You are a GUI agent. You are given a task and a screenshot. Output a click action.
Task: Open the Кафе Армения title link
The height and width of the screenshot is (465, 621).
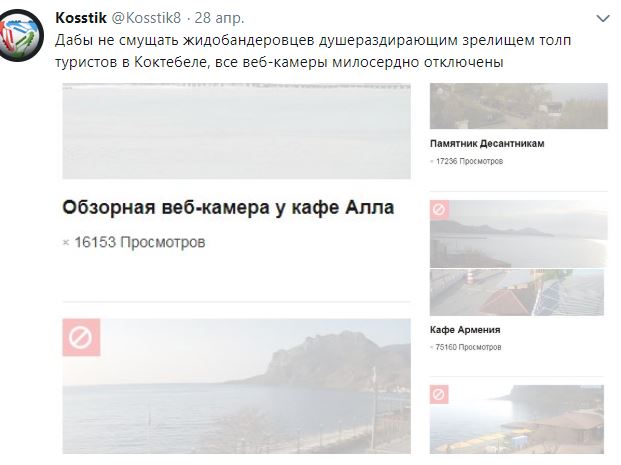[x=465, y=330]
